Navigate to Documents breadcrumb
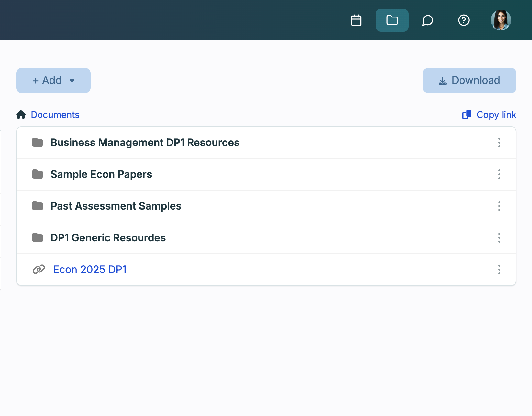The image size is (532, 416). tap(55, 115)
